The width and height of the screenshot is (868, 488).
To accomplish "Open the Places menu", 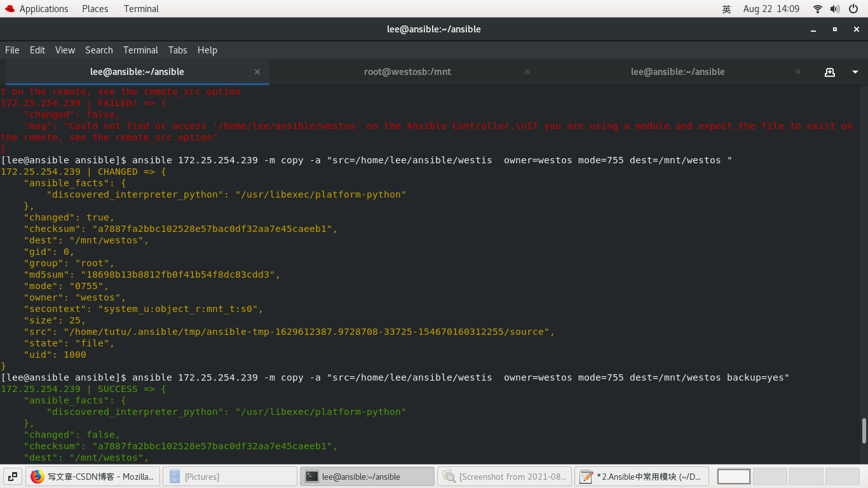I will coord(95,9).
